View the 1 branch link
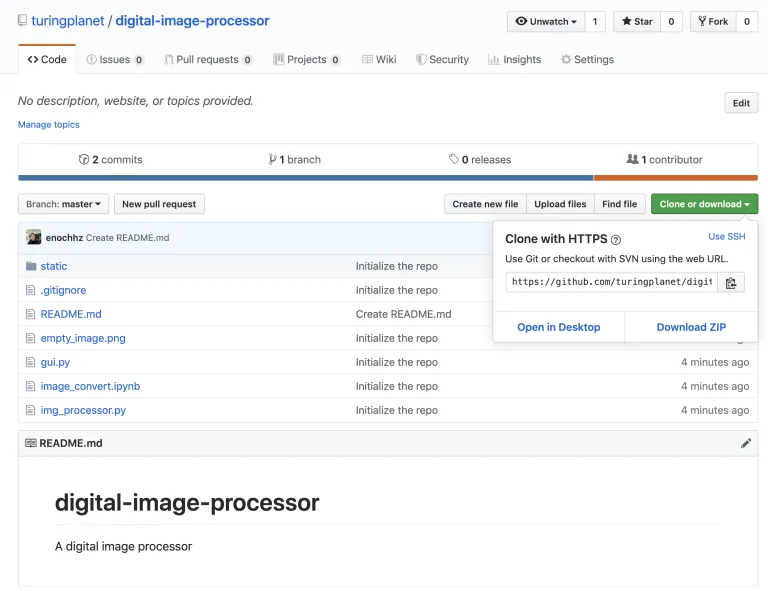This screenshot has width=768, height=591. [295, 160]
